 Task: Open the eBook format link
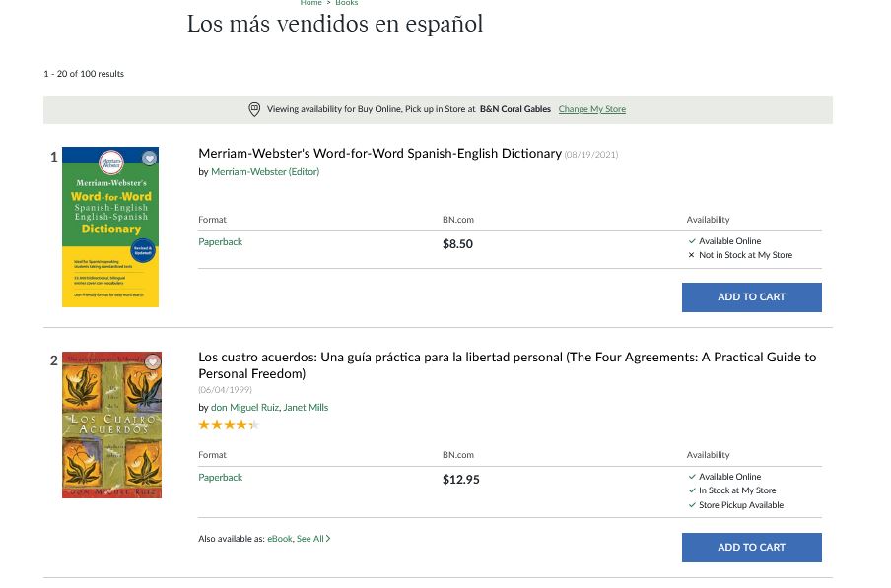pos(279,539)
